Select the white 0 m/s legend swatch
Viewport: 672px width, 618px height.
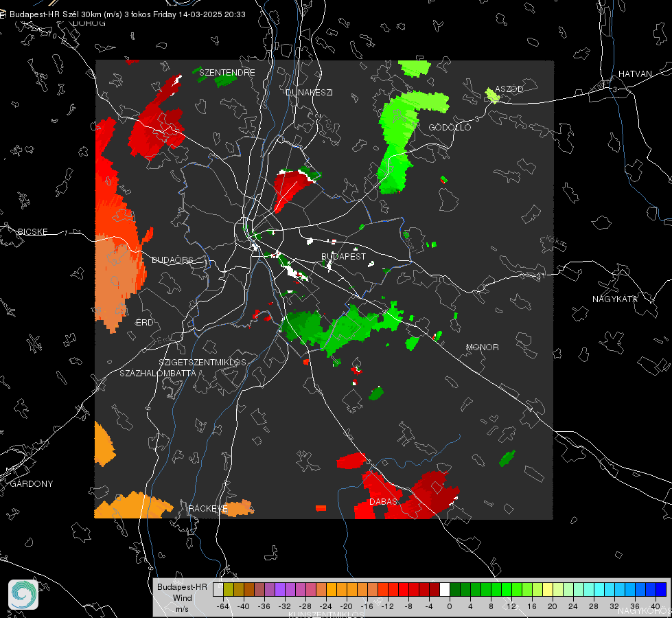tap(445, 590)
